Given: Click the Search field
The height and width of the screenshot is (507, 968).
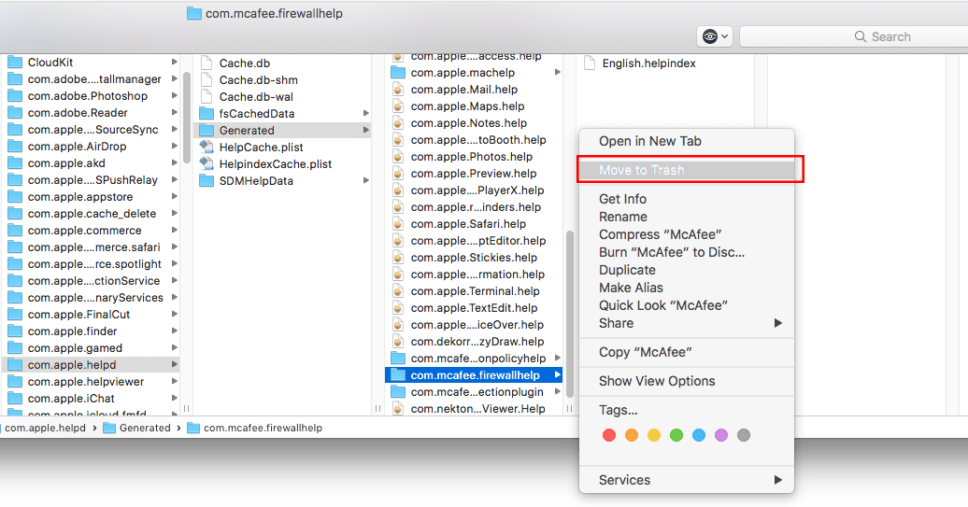Looking at the screenshot, I should pyautogui.click(x=854, y=36).
